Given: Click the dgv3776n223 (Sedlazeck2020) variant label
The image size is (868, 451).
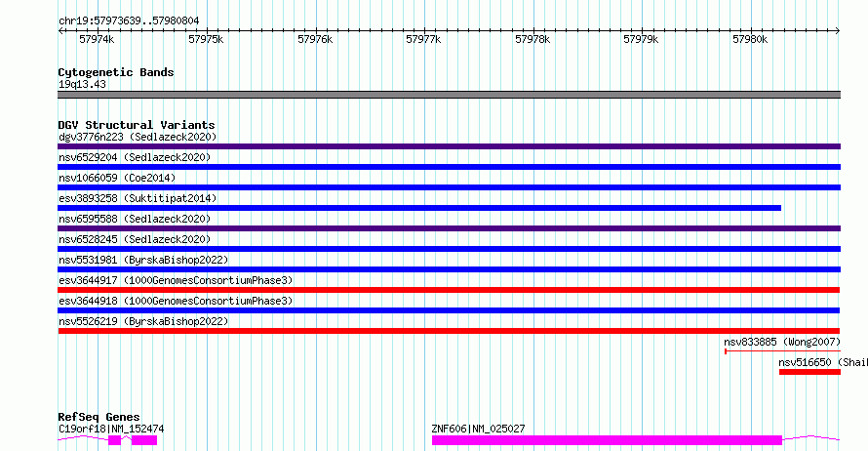Looking at the screenshot, I should [138, 137].
